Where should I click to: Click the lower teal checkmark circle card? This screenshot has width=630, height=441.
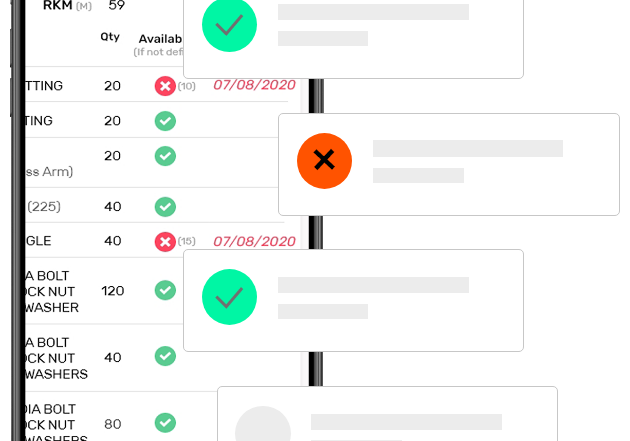[x=229, y=297]
